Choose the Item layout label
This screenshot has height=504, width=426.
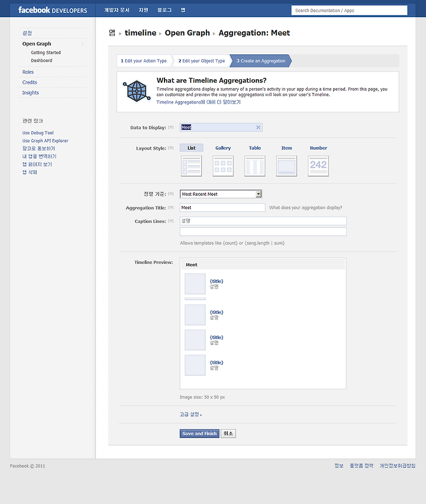click(286, 148)
